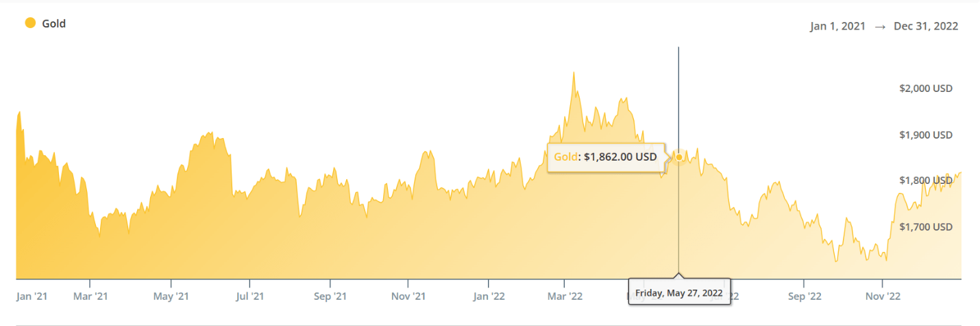Click the Jan '21 x-axis label
Image resolution: width=980 pixels, height=326 pixels.
(x=32, y=296)
